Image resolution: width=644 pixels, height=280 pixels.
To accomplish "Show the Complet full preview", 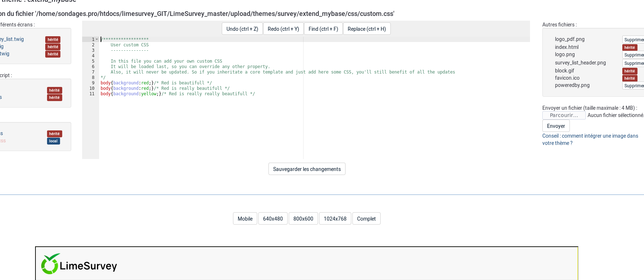I will click(x=366, y=219).
